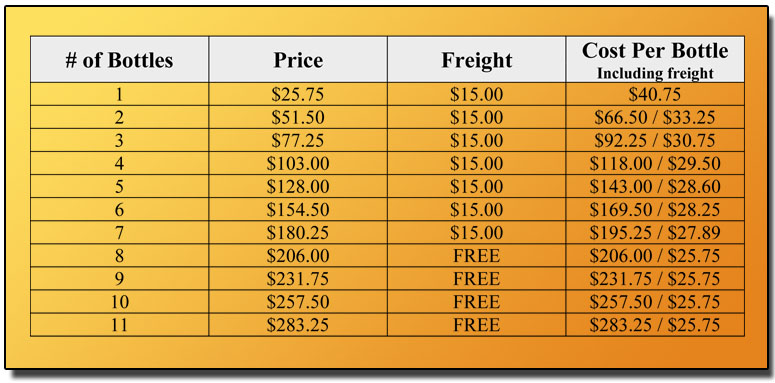Click the $128.00 price cell

298,186
